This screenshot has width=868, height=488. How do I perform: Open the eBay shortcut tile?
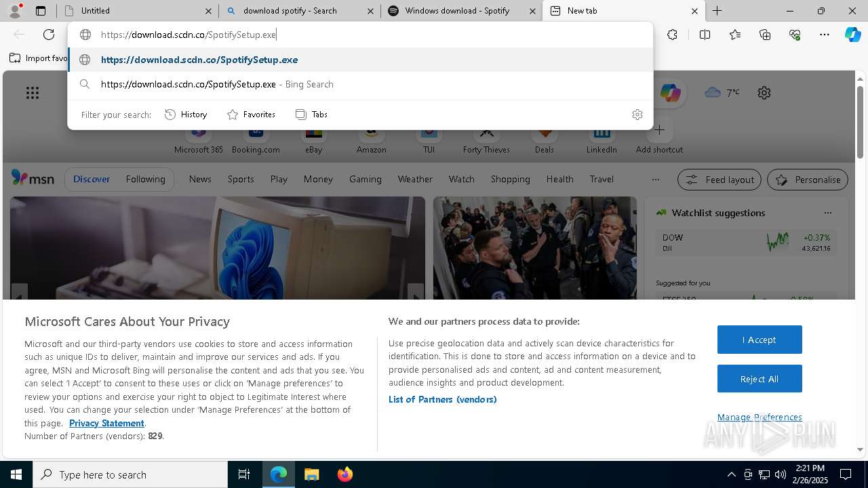(313, 138)
